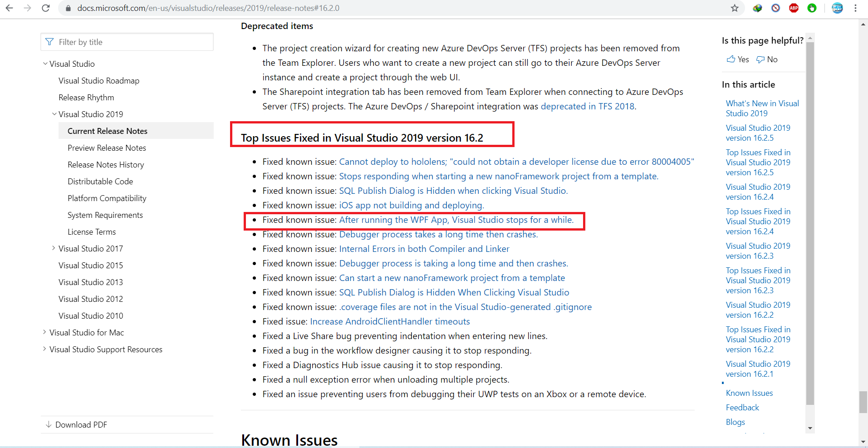
Task: Expand Visual Studio Support Resources node
Action: (45, 349)
